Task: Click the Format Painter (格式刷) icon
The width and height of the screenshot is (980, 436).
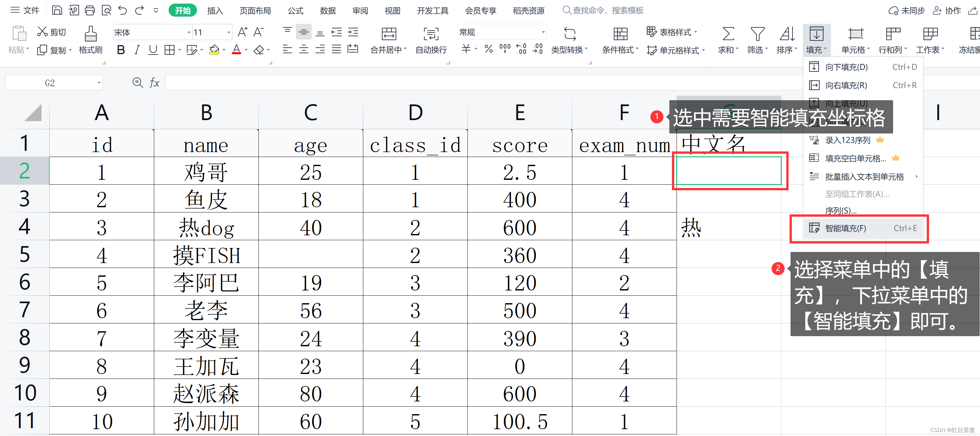Action: point(90,34)
